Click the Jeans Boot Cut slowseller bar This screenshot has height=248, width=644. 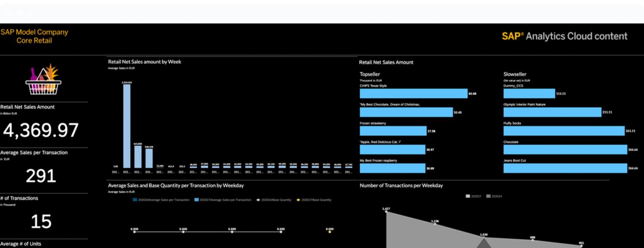565,168
